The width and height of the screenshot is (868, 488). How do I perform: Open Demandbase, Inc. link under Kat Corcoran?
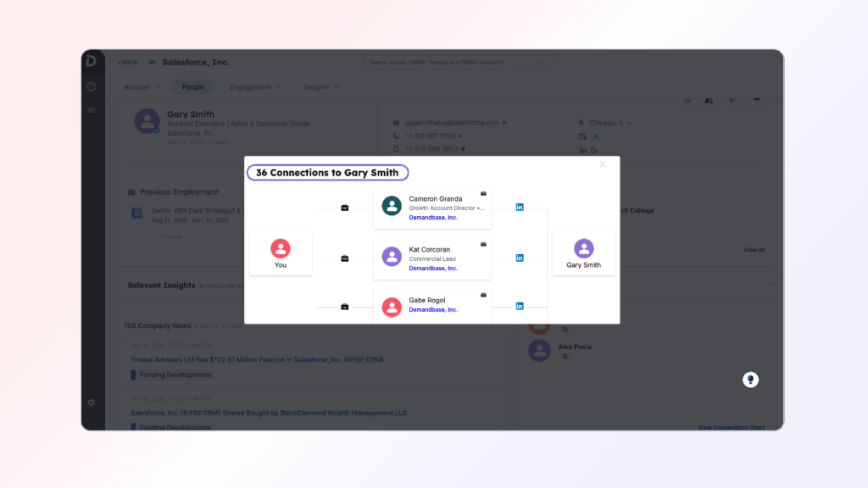click(433, 269)
